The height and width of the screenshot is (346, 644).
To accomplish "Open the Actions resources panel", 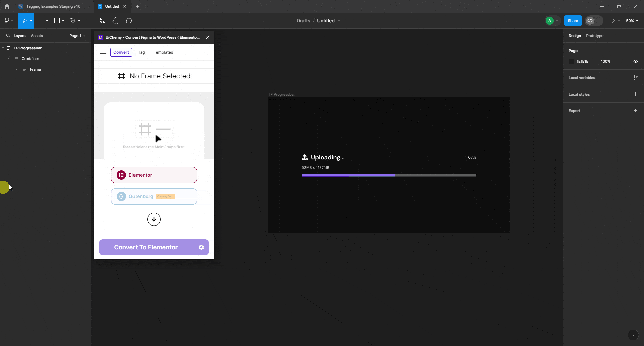I will point(102,20).
